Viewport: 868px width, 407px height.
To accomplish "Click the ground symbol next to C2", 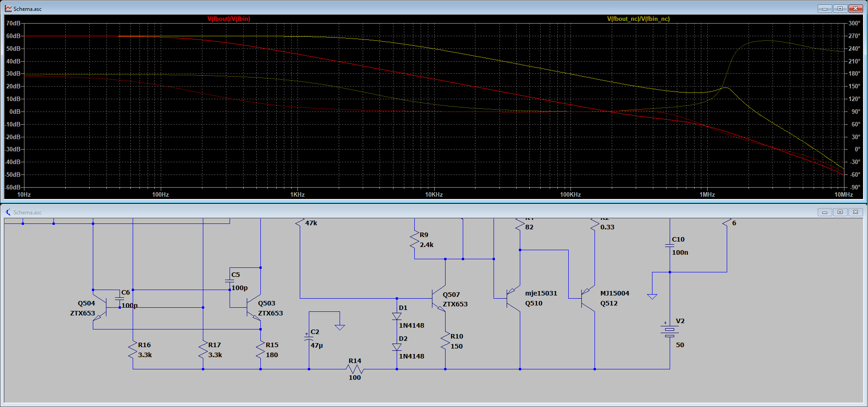I will 340,327.
